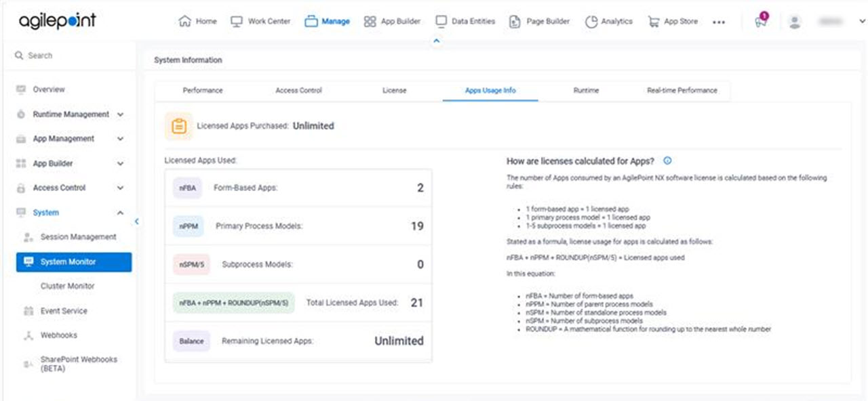
Task: Click the System Information heading
Action: [x=188, y=60]
